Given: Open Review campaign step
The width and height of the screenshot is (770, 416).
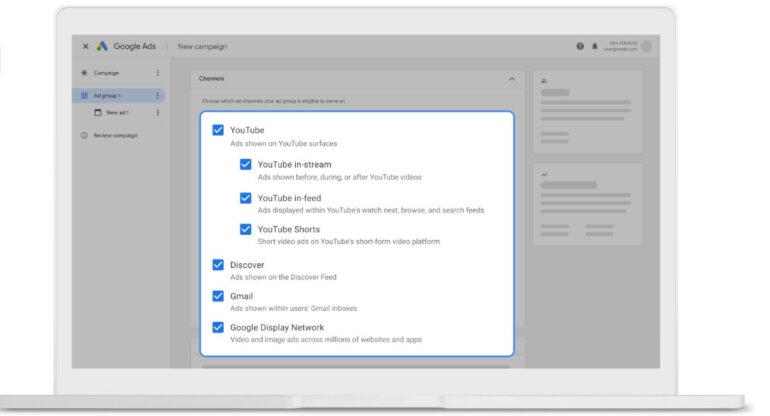Looking at the screenshot, I should (115, 135).
